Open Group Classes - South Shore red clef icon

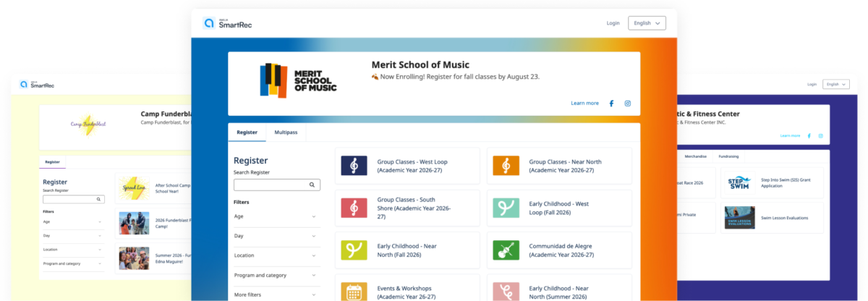(354, 208)
